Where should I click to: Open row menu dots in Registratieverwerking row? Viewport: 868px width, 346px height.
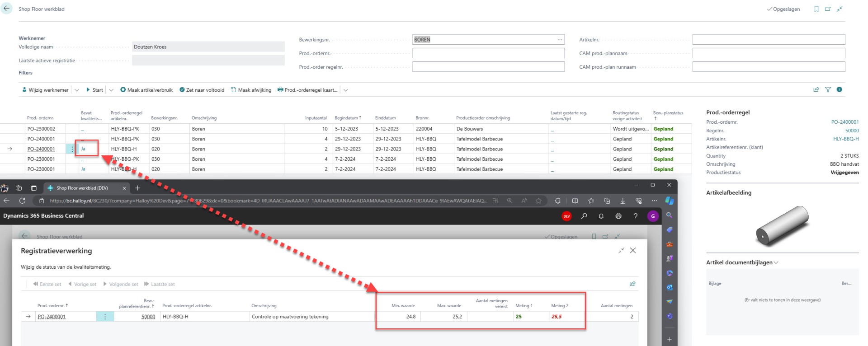105,317
